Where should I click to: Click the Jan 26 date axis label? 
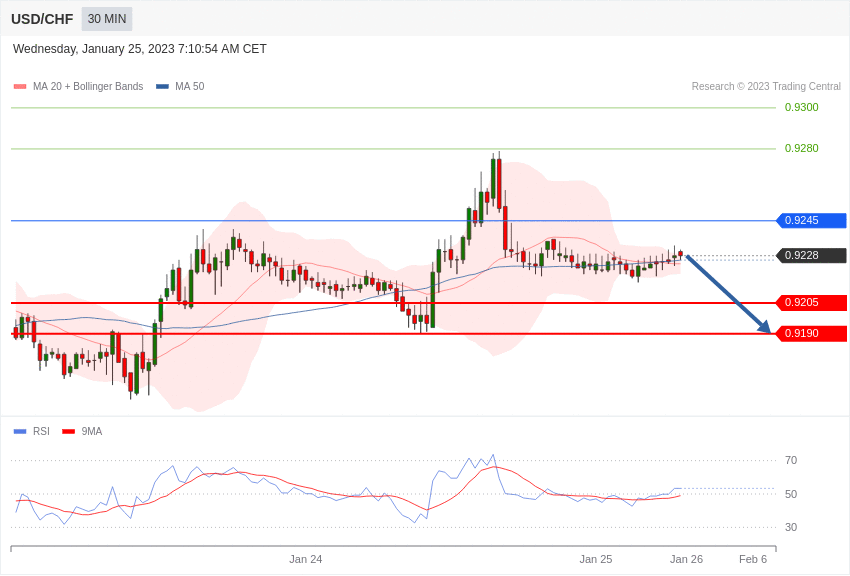click(686, 559)
